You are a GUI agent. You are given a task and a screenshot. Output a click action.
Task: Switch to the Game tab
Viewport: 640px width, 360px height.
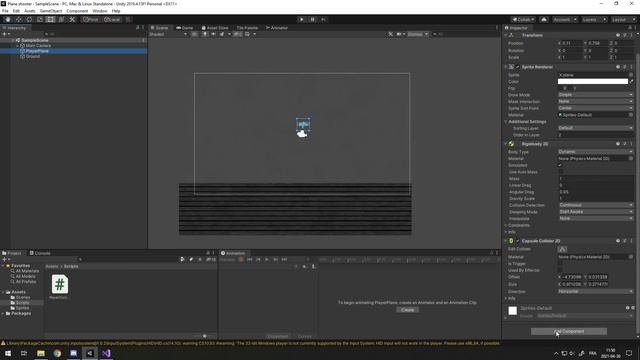184,28
